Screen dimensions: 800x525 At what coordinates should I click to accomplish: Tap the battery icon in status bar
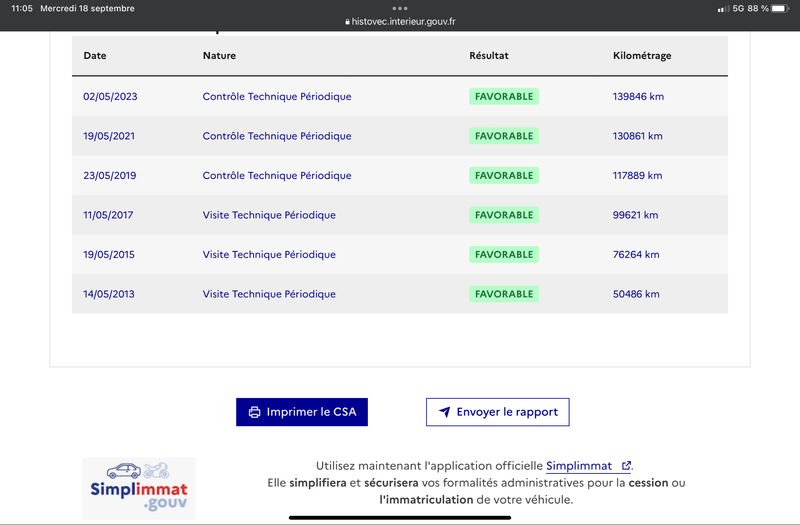pyautogui.click(x=780, y=9)
